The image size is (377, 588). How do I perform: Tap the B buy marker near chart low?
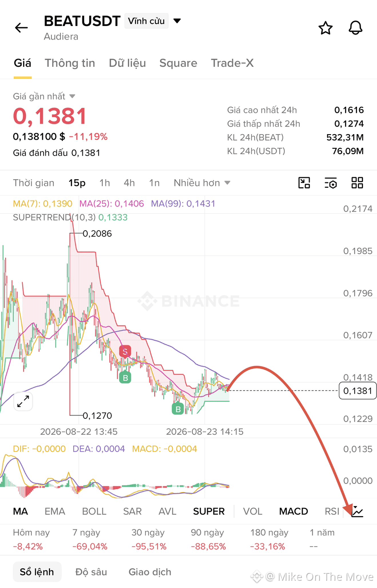pos(178,409)
